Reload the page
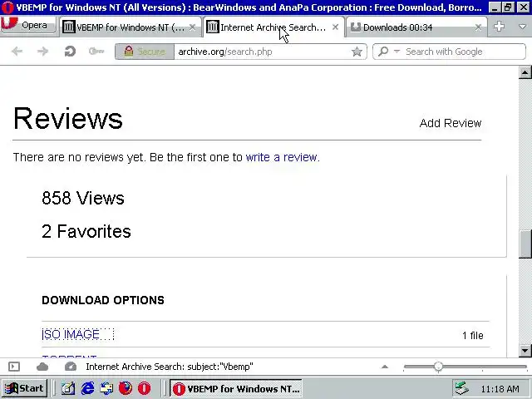The height and width of the screenshot is (399, 532). click(x=70, y=52)
